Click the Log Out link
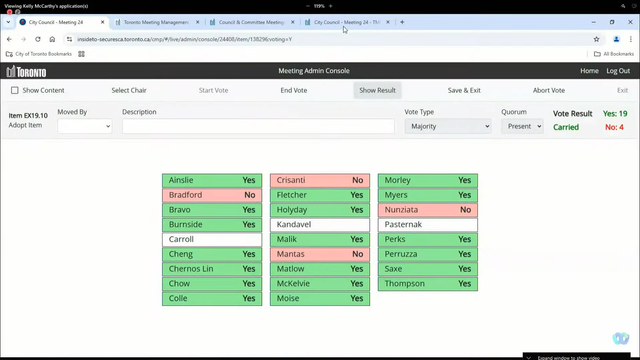The width and height of the screenshot is (640, 360). click(618, 71)
